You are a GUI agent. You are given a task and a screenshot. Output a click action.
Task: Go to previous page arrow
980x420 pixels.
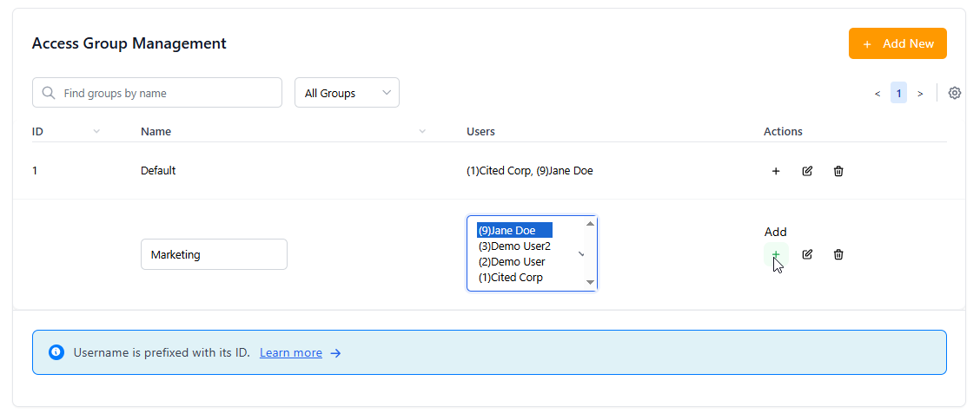(x=877, y=93)
